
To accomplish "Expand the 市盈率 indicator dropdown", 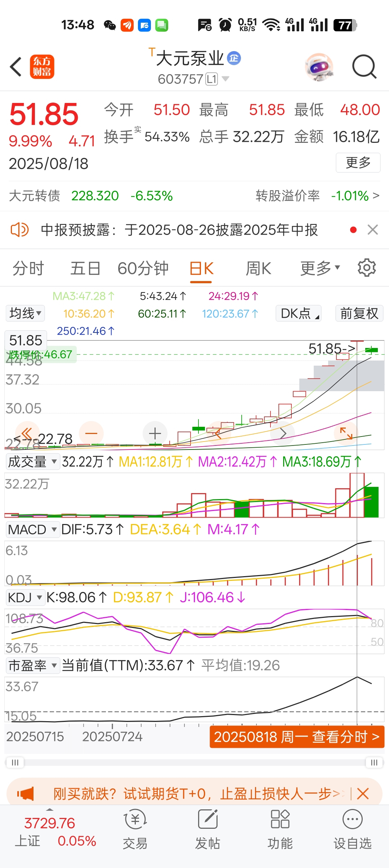I will 32,665.
